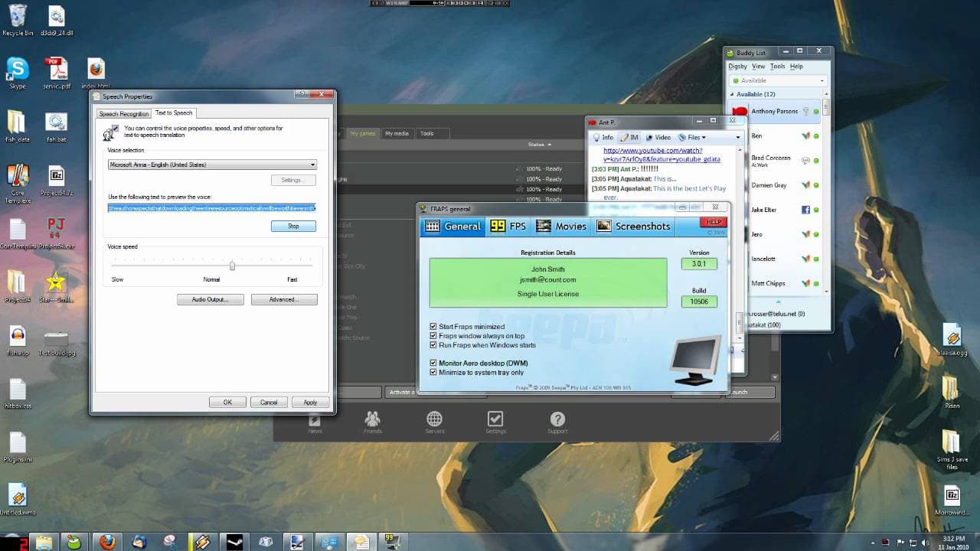Open the Digsby menu

pos(737,67)
